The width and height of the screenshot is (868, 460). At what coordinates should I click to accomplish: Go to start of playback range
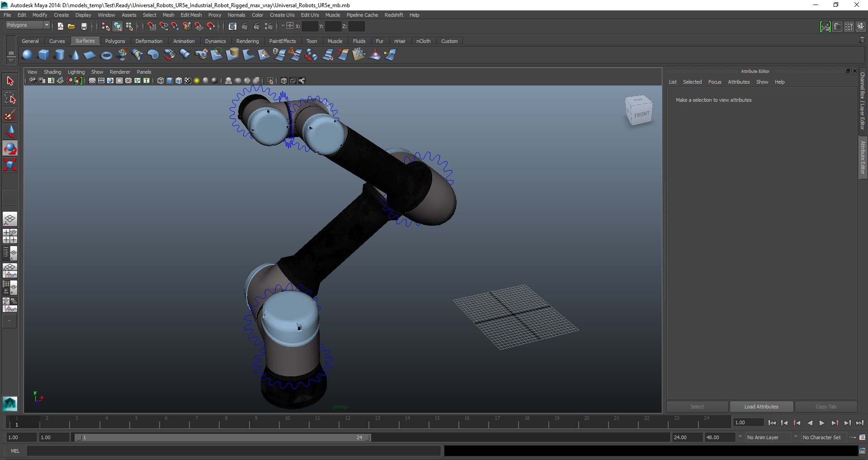click(x=772, y=423)
